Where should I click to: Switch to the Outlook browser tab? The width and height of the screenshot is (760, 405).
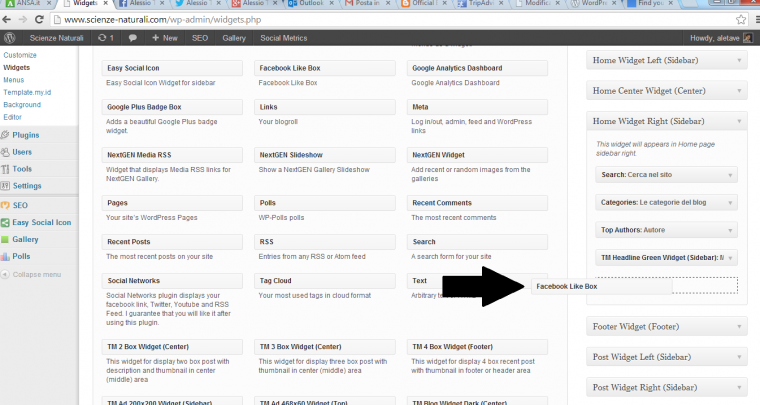tap(310, 3)
